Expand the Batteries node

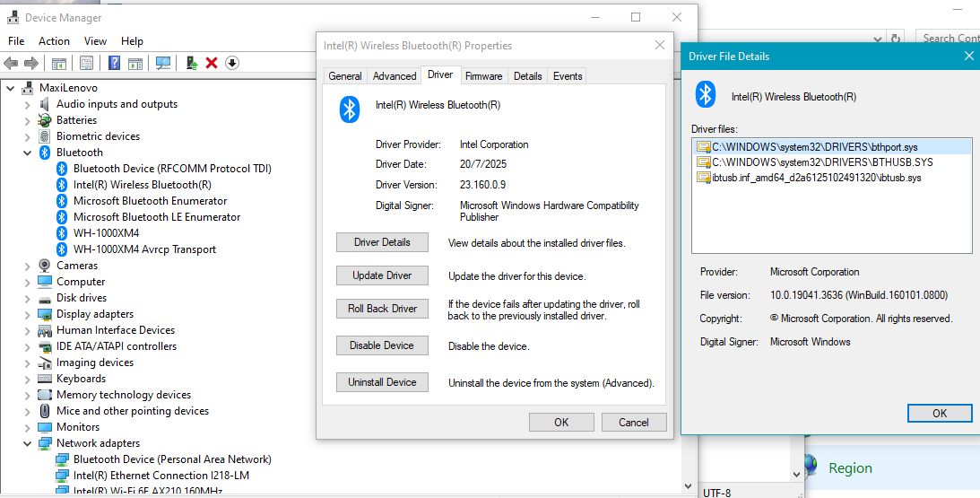coord(28,121)
